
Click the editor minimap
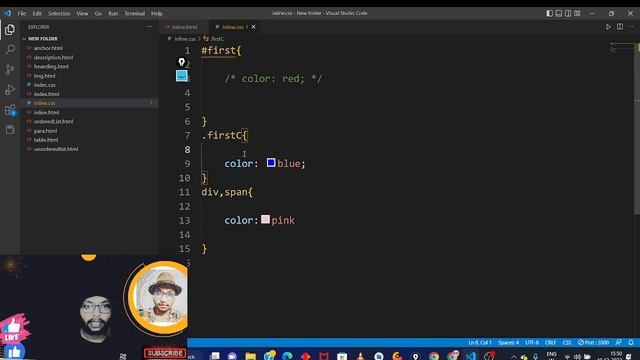click(x=622, y=47)
